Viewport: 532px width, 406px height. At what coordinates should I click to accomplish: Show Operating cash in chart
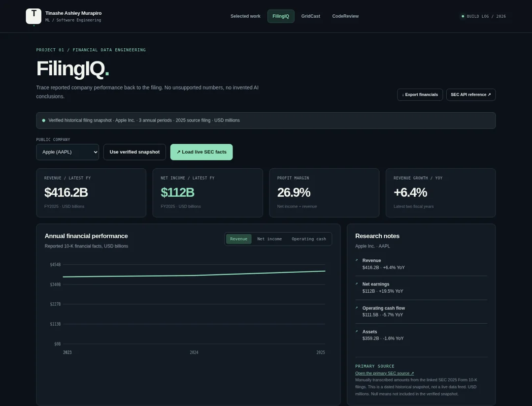[x=309, y=239]
